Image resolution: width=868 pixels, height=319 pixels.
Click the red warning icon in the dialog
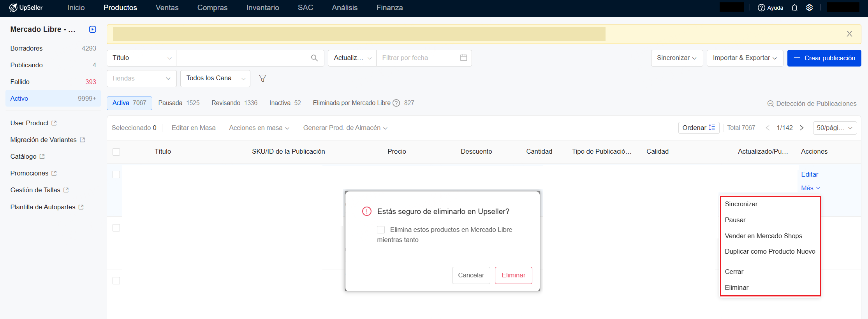coord(366,211)
